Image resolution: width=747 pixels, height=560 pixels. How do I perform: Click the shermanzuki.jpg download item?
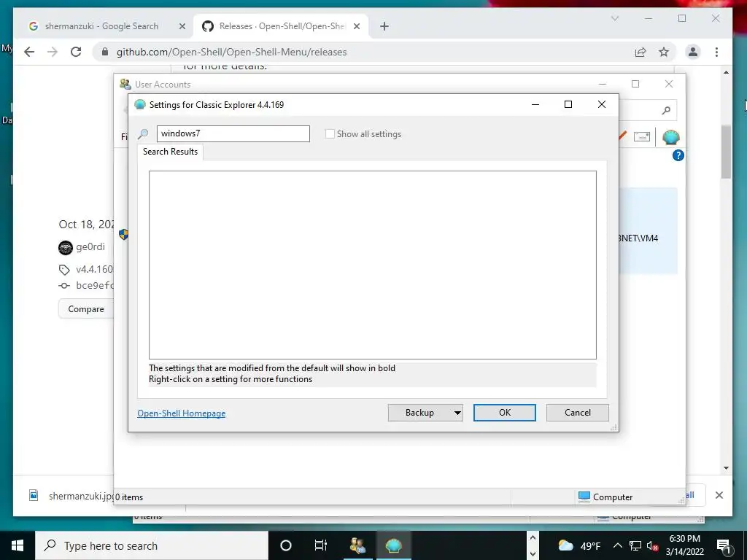click(x=71, y=496)
